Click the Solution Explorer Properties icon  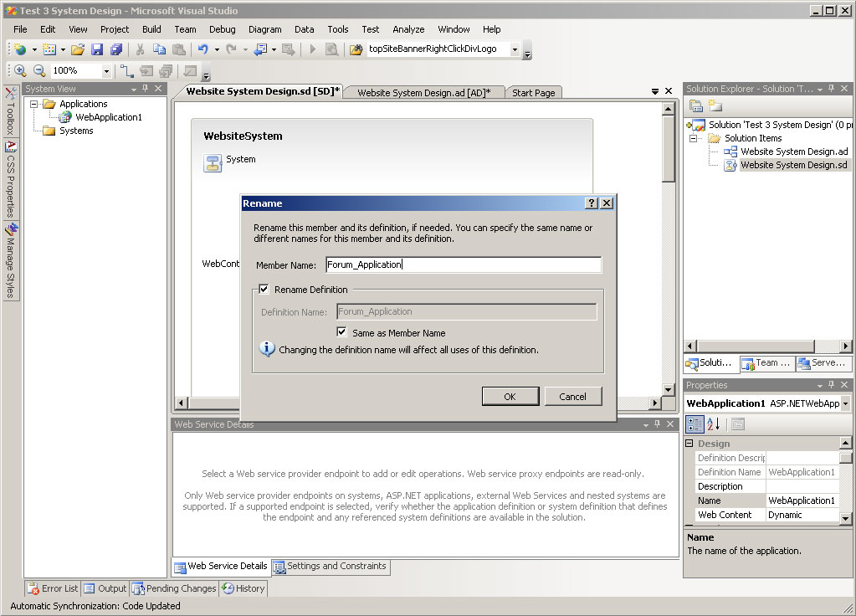695,106
